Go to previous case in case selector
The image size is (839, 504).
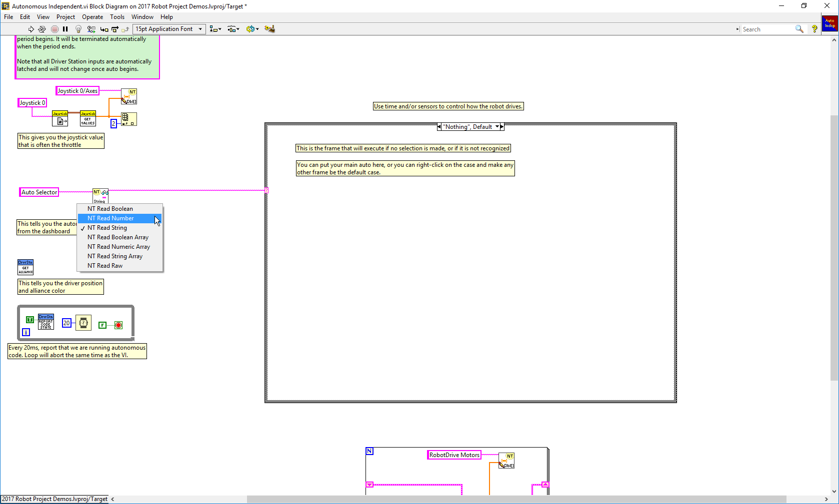[x=439, y=127]
